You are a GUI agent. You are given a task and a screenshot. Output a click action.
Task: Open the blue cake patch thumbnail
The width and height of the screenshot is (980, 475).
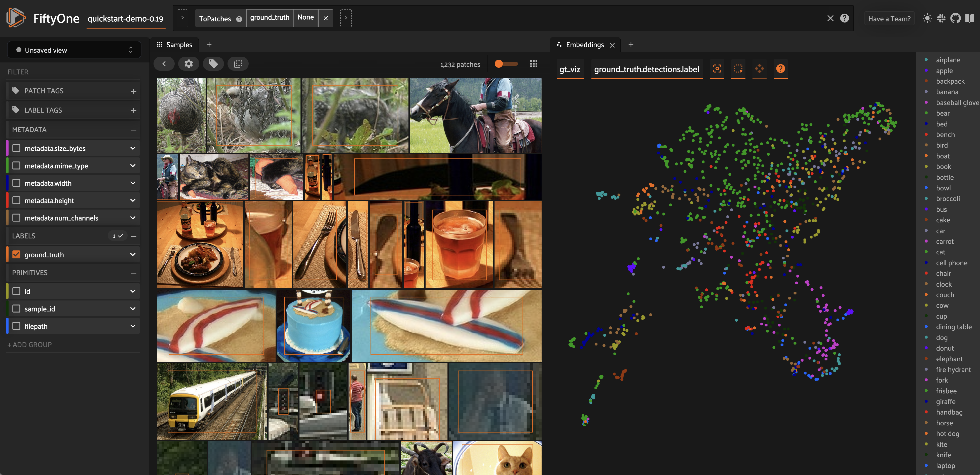click(x=314, y=325)
